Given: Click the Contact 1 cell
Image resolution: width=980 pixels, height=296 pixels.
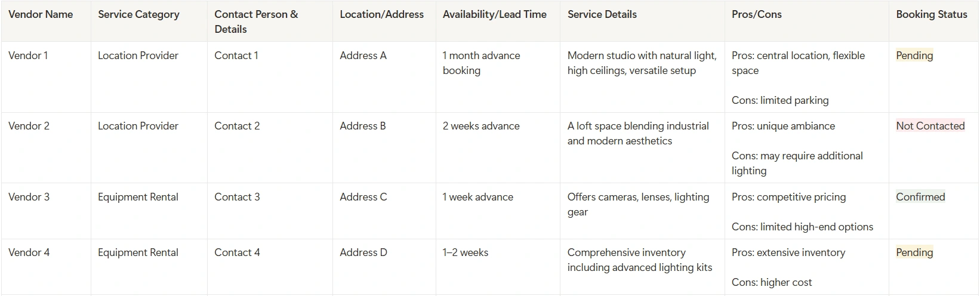Looking at the screenshot, I should pyautogui.click(x=236, y=55).
